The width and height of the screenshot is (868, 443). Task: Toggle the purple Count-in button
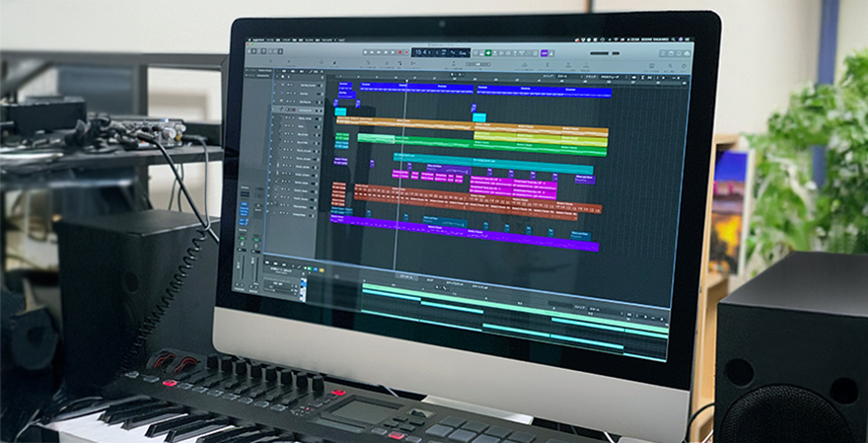click(x=544, y=53)
